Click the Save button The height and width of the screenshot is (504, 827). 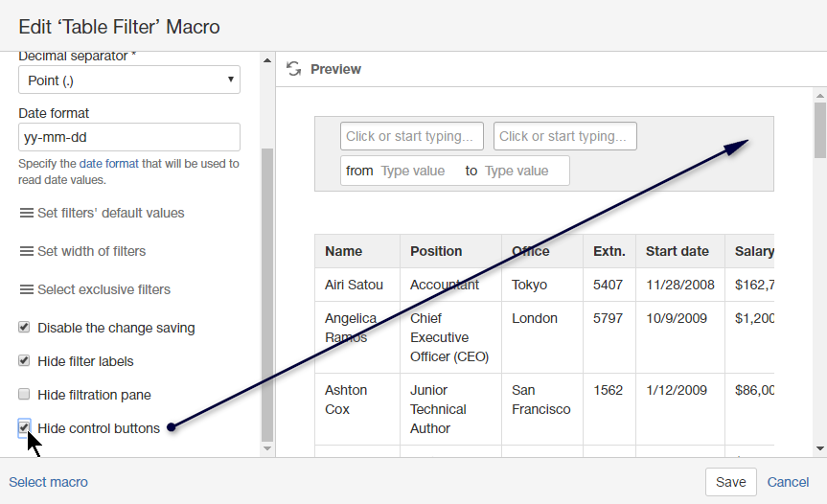pyautogui.click(x=730, y=482)
